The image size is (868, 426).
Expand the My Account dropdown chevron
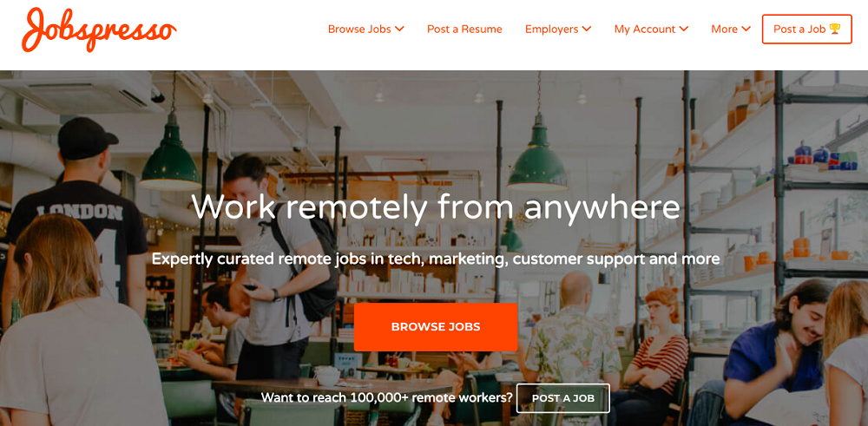pos(684,29)
